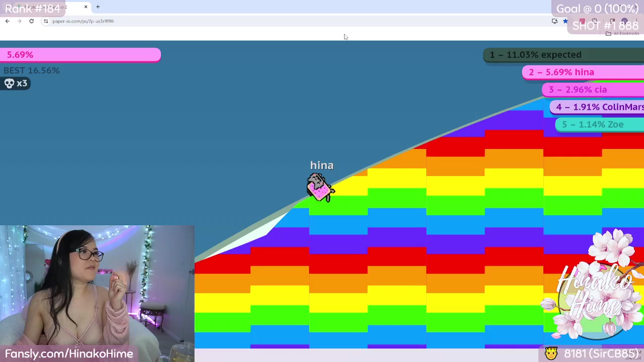Select leaderboard entry 5 – 1.14% Zoe
Screen dimensions: 644x362
(x=600, y=124)
